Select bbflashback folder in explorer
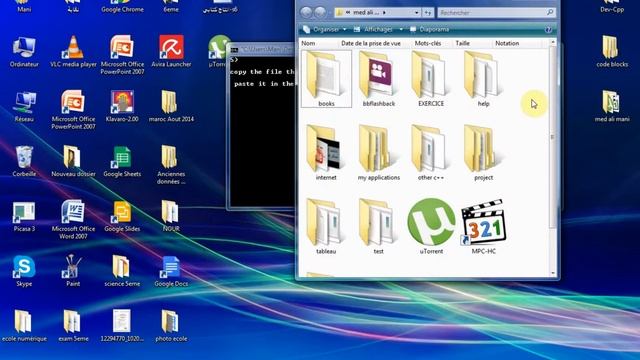This screenshot has width=640, height=360. pos(379,79)
